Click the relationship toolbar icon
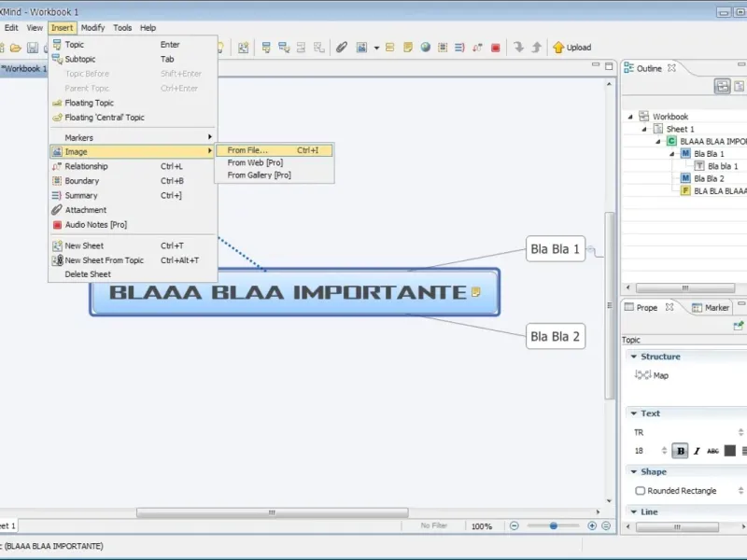747x560 pixels. pos(477,48)
